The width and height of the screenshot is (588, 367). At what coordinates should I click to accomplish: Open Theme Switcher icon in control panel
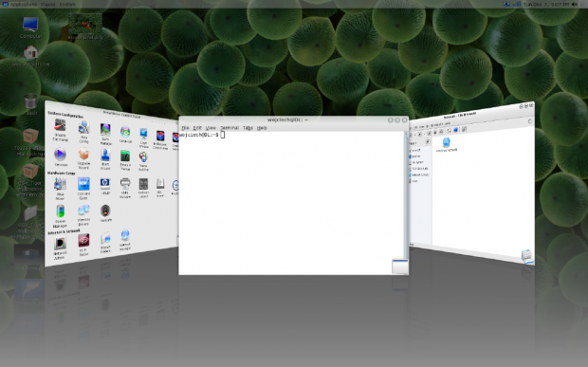(x=143, y=161)
